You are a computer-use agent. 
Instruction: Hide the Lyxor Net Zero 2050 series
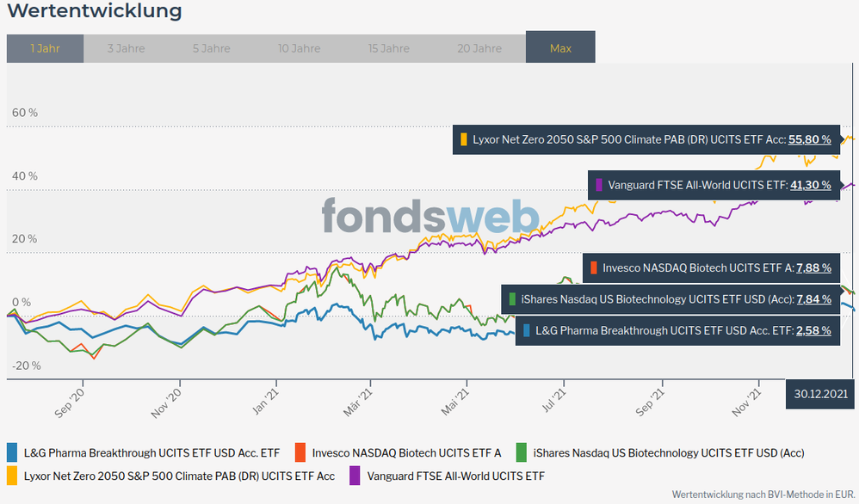pos(179,475)
